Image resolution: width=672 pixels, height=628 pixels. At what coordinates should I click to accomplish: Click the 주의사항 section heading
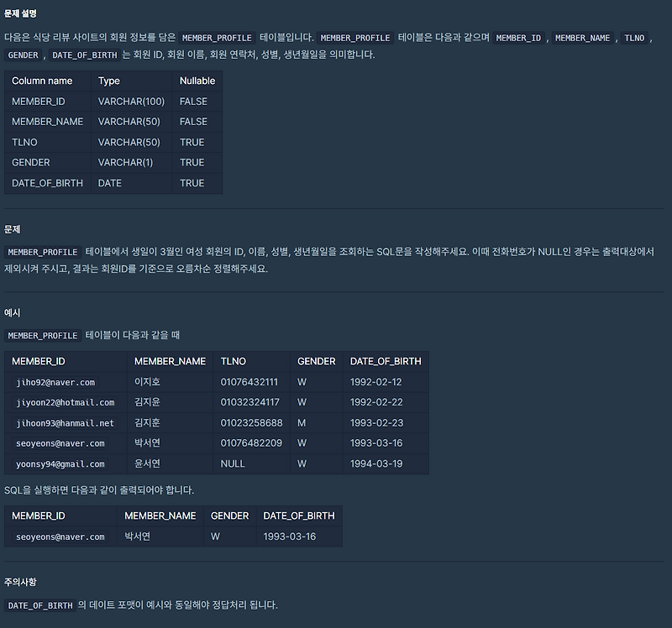point(20,582)
